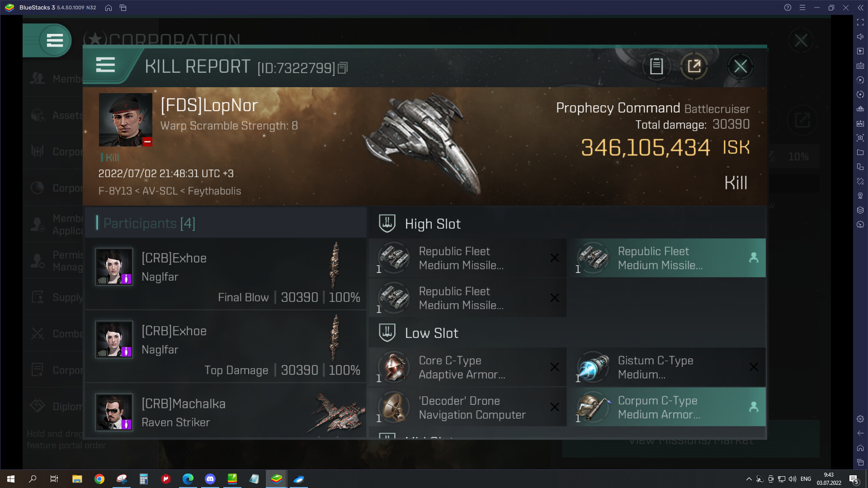Screen dimensions: 868x488
Task: Select highlighted Republic Fleet Medium Missile module
Action: coord(666,258)
